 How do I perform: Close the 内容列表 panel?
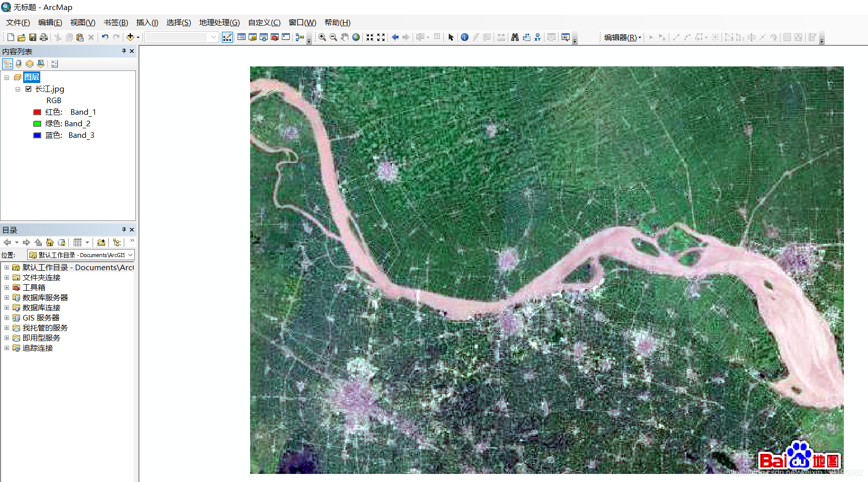[132, 51]
